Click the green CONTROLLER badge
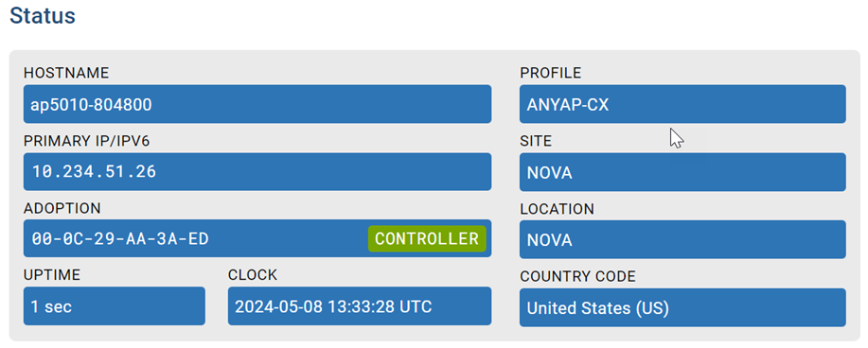The width and height of the screenshot is (868, 348). click(x=427, y=238)
